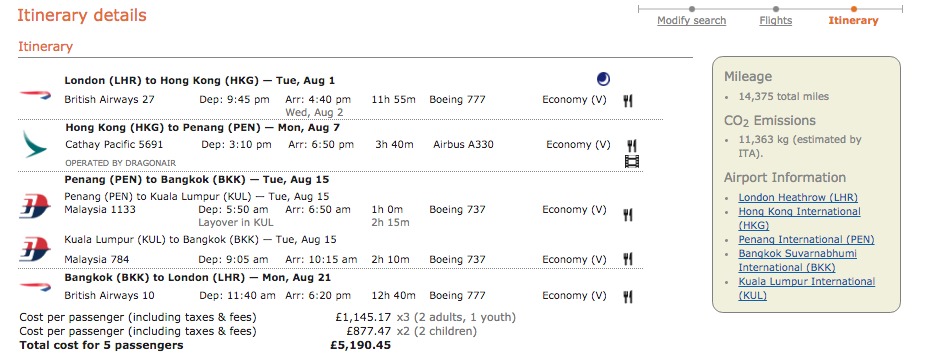Open Bangkok Suvarnabhumi International link

[x=798, y=260]
